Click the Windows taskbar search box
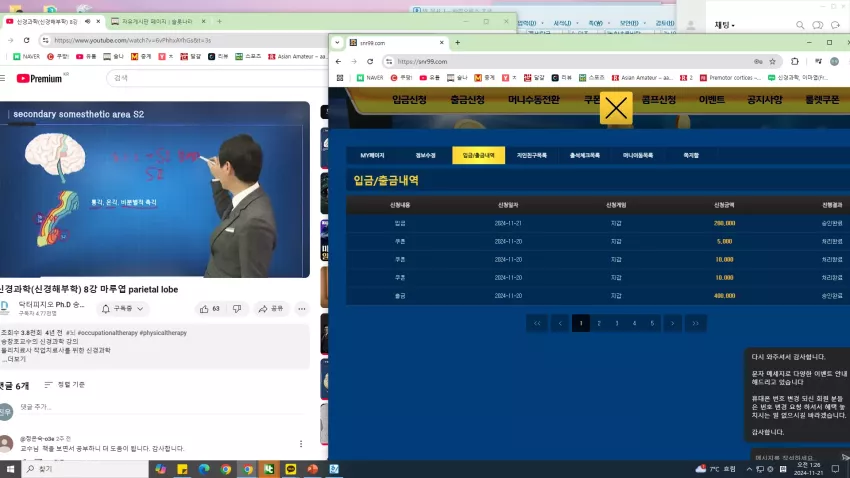The width and height of the screenshot is (850, 478). pyautogui.click(x=85, y=469)
